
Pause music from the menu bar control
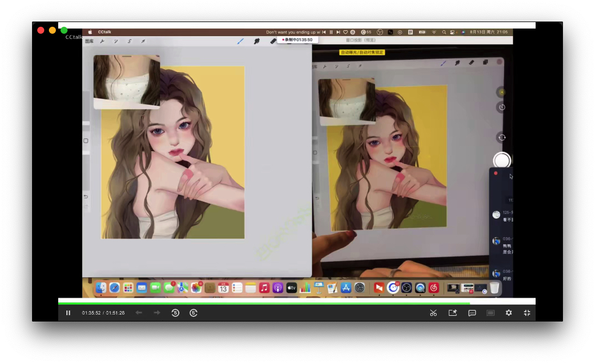click(331, 32)
